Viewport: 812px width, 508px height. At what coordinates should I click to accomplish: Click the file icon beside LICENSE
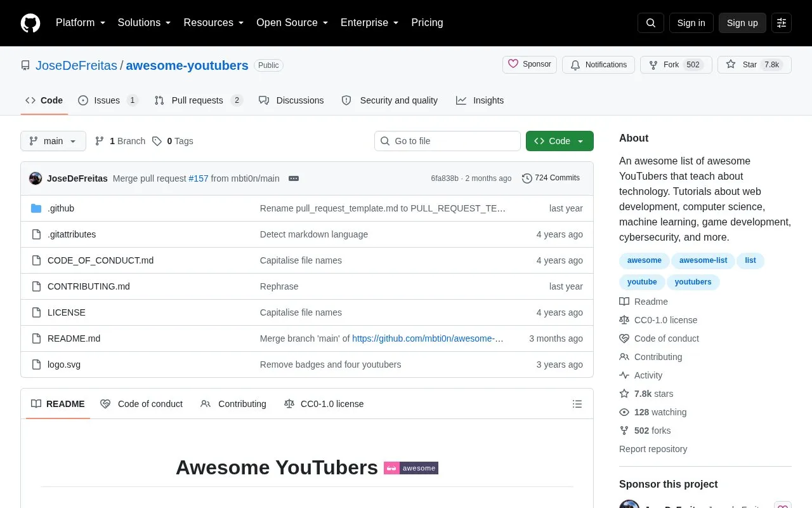[x=36, y=312]
